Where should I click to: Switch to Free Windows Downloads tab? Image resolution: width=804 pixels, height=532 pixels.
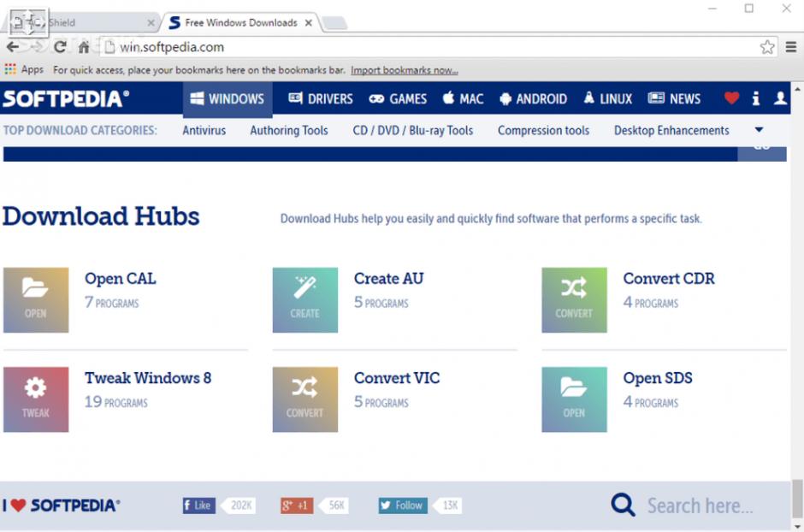click(x=241, y=23)
